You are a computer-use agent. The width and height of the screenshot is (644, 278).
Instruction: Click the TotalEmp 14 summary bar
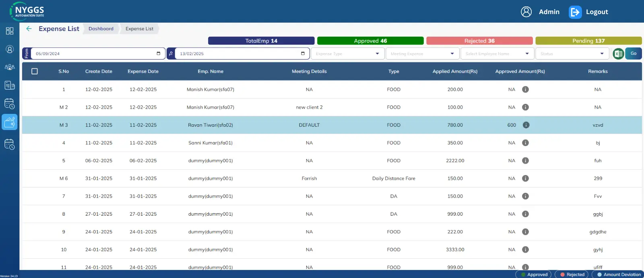(x=261, y=41)
